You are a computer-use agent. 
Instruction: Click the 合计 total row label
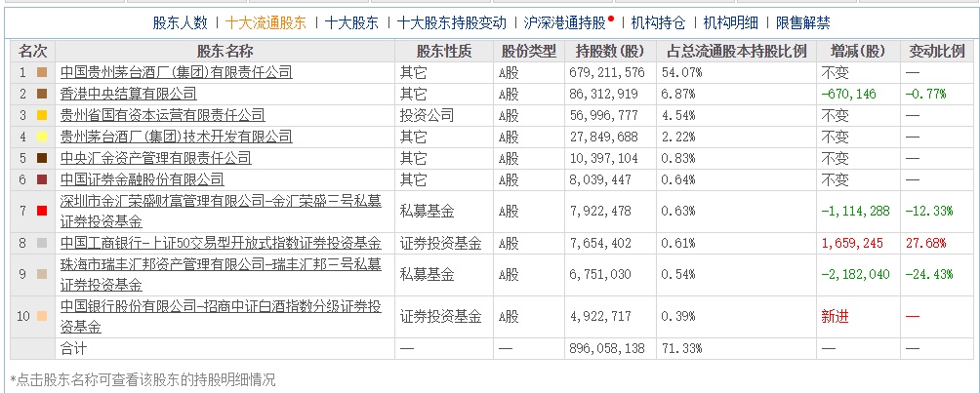[x=74, y=348]
